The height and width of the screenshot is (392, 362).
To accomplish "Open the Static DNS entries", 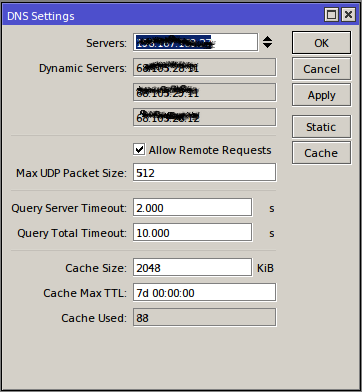I will [321, 127].
